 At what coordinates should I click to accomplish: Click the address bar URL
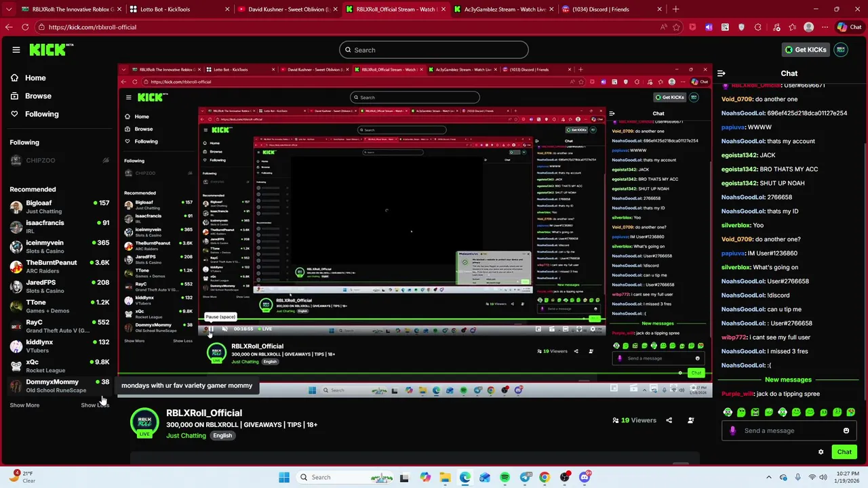(x=92, y=27)
